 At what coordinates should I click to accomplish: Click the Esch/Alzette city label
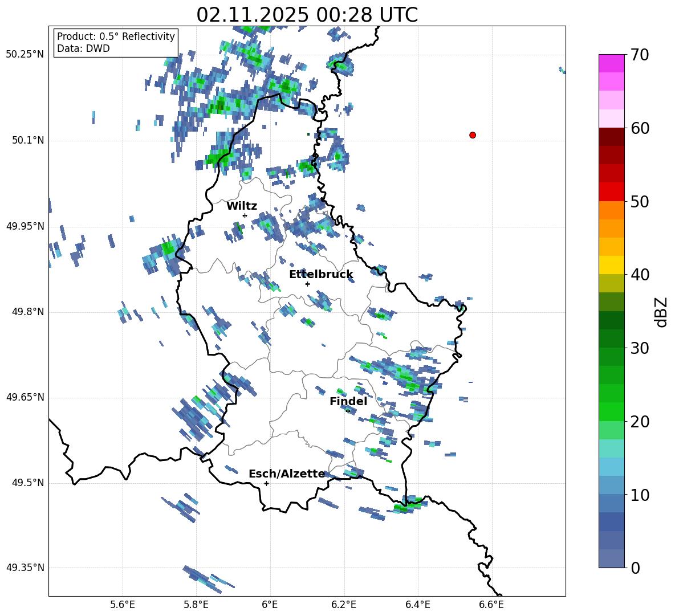coord(286,474)
